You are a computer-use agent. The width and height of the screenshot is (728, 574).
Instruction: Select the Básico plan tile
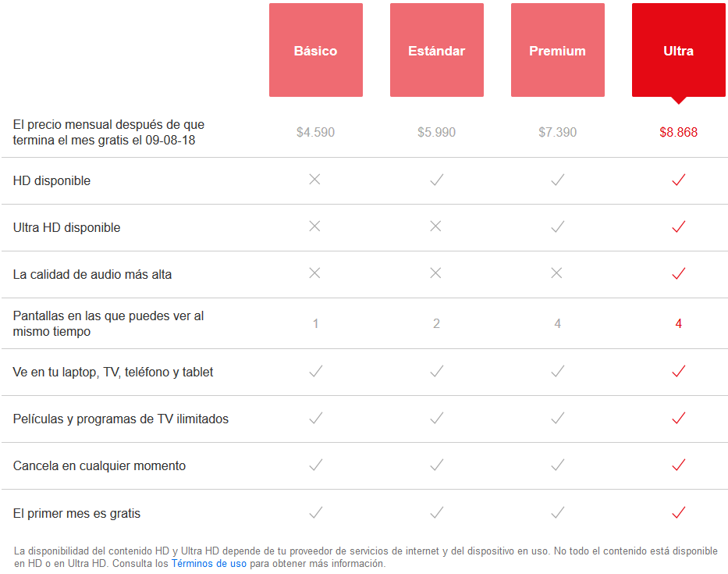pos(315,51)
